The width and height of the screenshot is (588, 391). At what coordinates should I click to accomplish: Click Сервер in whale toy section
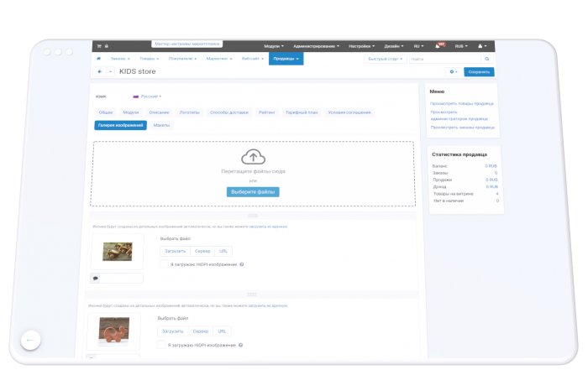pyautogui.click(x=200, y=331)
